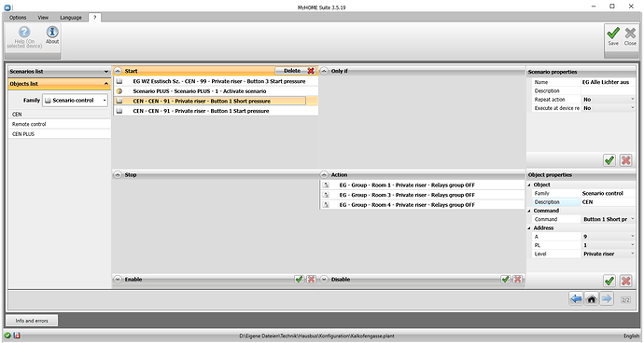Click the Help on selected device icon
Image resolution: width=644 pixels, height=343 pixels.
24,32
